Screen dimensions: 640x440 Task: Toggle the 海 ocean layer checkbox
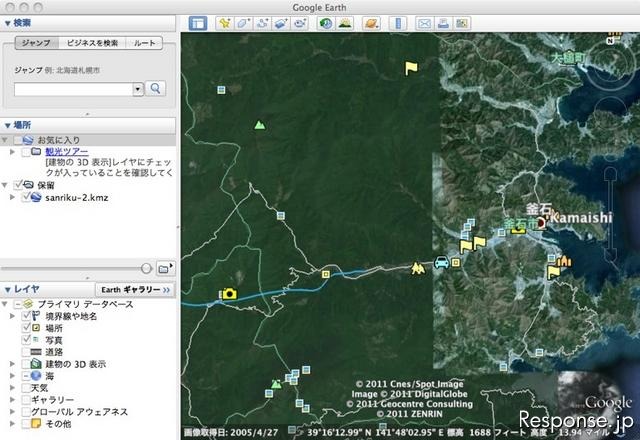pos(26,376)
